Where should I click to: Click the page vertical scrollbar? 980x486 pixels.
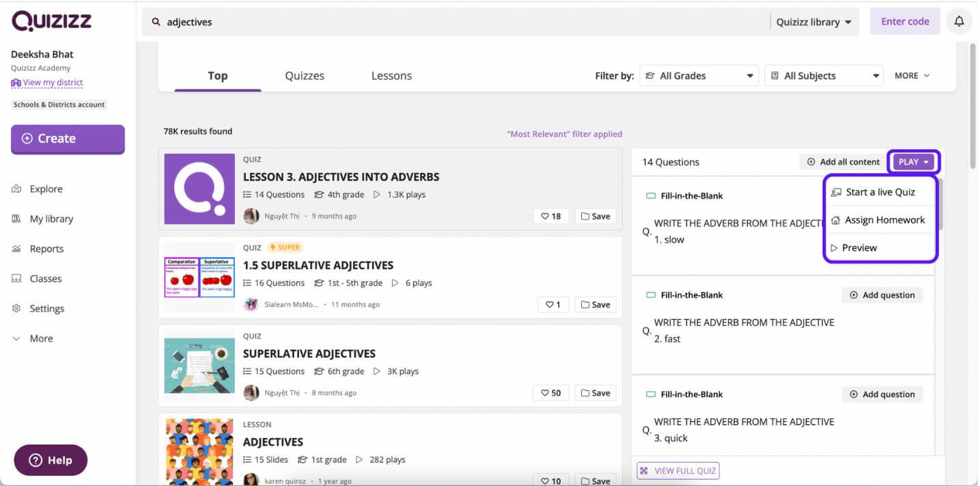(973, 107)
